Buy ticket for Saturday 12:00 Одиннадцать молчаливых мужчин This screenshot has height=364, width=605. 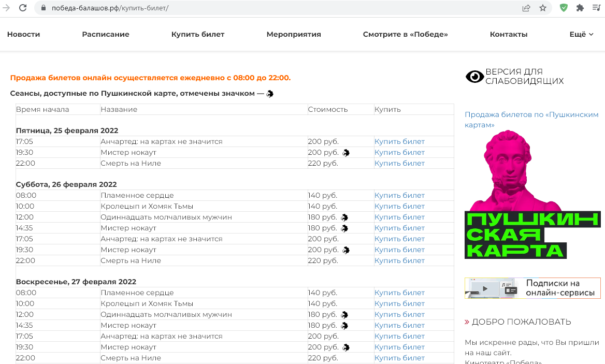(x=399, y=217)
